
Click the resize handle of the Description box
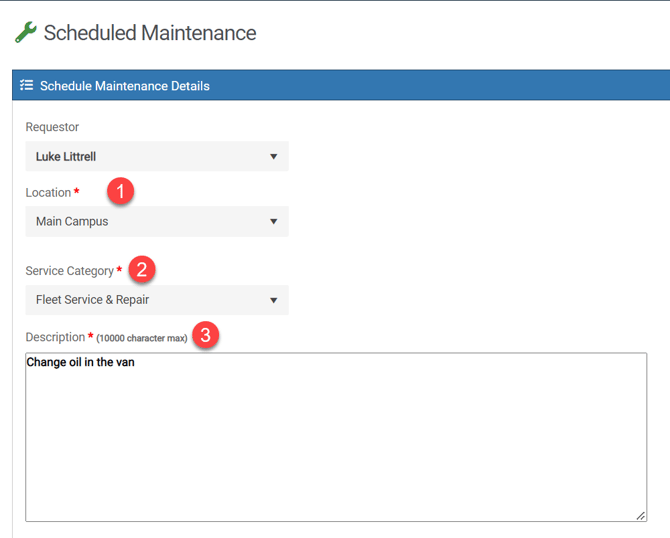[x=640, y=515]
